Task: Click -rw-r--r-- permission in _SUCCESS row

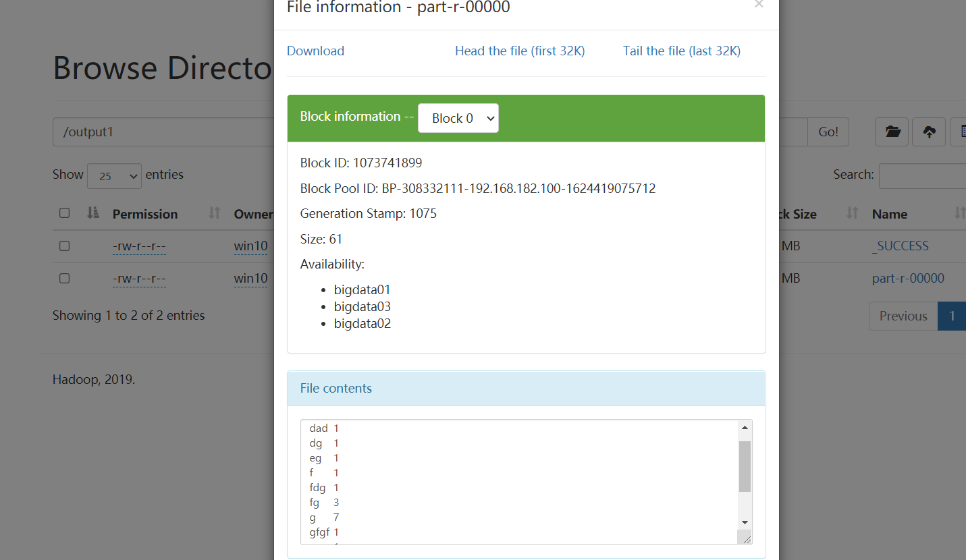Action: (x=139, y=246)
